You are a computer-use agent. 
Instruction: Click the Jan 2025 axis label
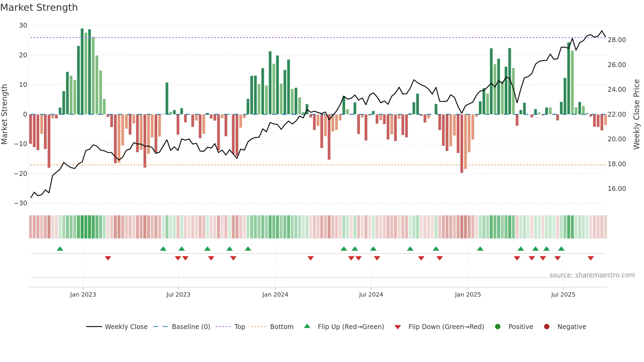coord(468,295)
